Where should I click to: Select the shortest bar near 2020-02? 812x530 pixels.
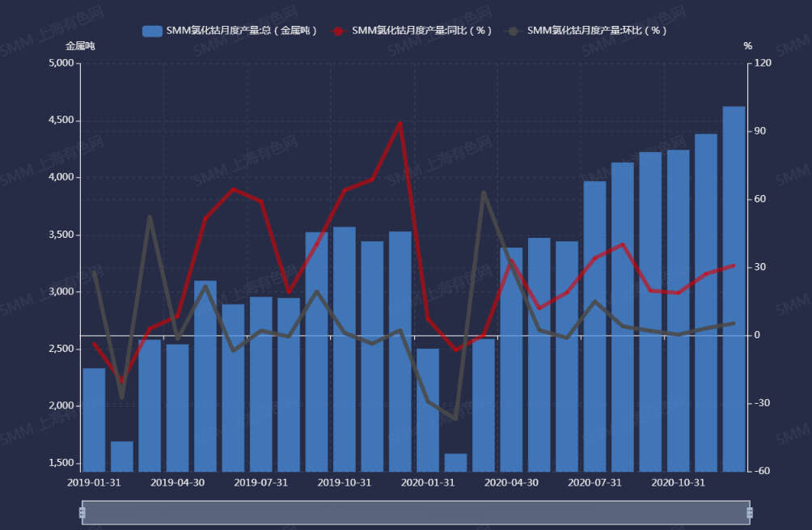pos(455,463)
